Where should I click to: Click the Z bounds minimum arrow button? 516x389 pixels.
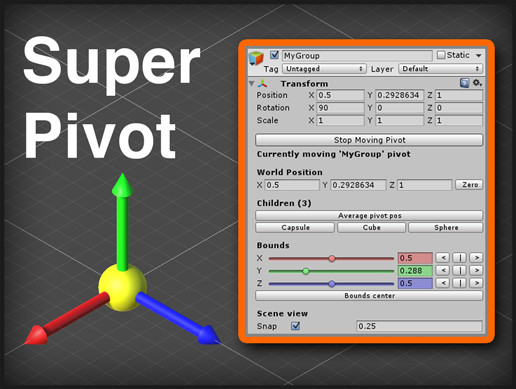pos(443,283)
